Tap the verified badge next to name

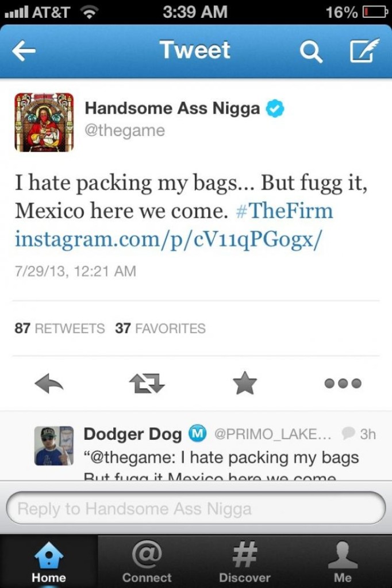click(275, 109)
